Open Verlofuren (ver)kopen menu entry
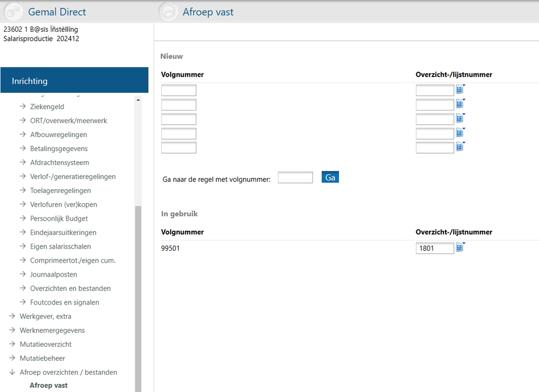The image size is (539, 392). (64, 204)
